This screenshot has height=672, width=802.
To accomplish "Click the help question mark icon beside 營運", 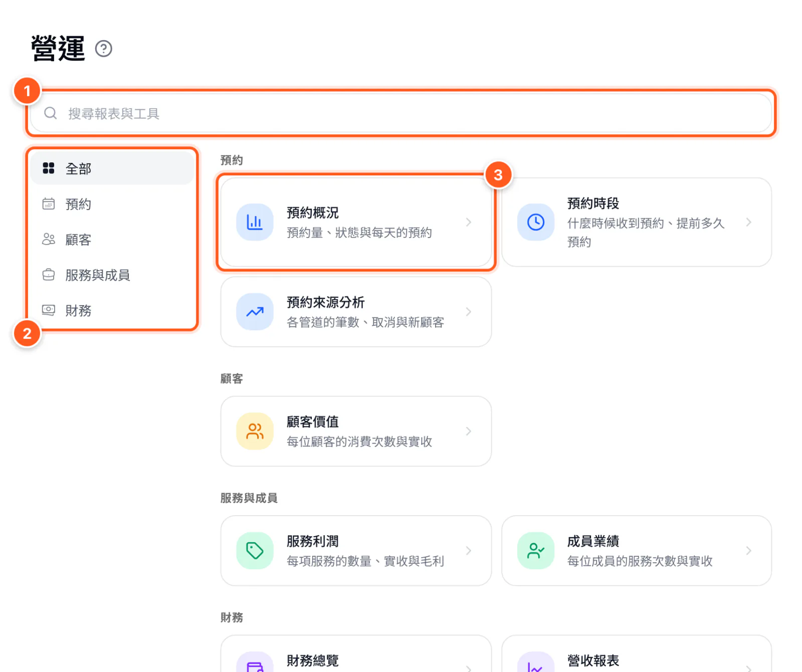I will pos(104,49).
